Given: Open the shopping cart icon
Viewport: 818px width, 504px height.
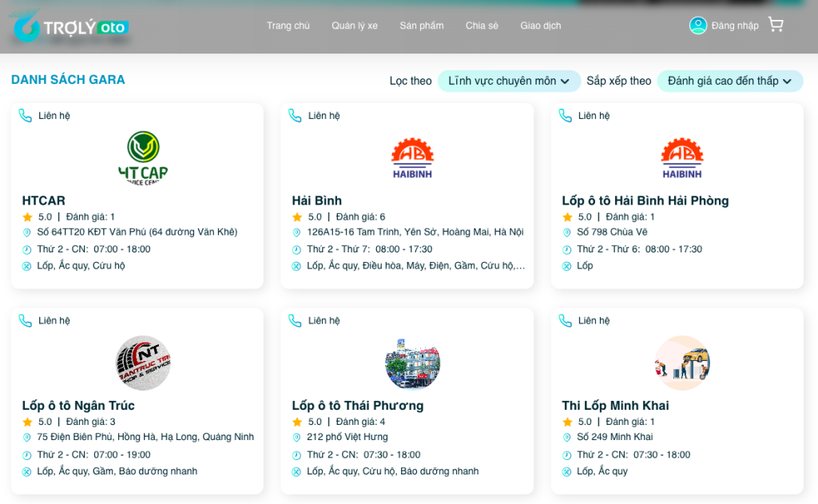Looking at the screenshot, I should point(776,25).
